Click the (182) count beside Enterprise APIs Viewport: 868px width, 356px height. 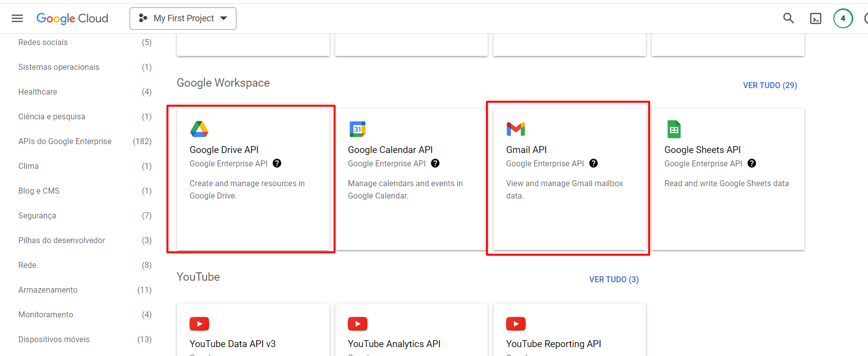pyautogui.click(x=142, y=142)
